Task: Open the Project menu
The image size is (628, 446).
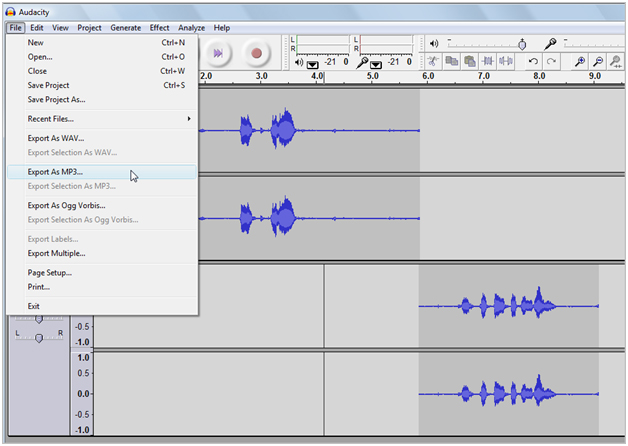Action: [89, 28]
